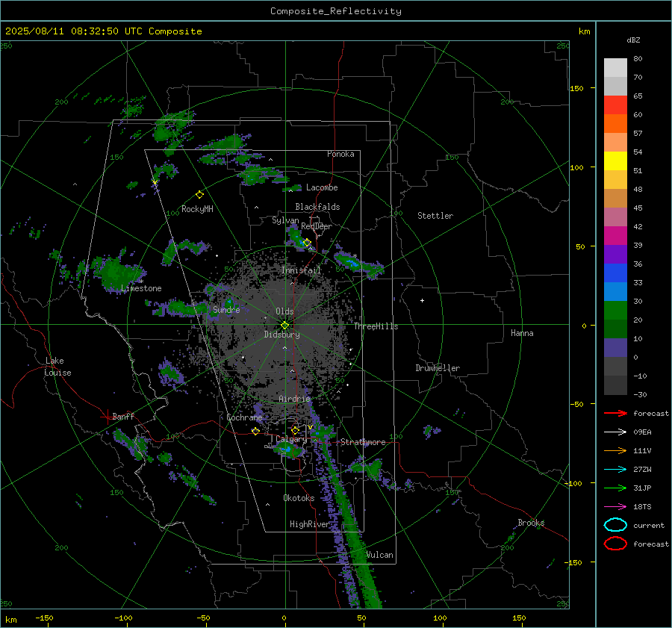Screen dimensions: 672x628
Task: Click the magenta 18TS arrow icon
Action: (x=615, y=507)
